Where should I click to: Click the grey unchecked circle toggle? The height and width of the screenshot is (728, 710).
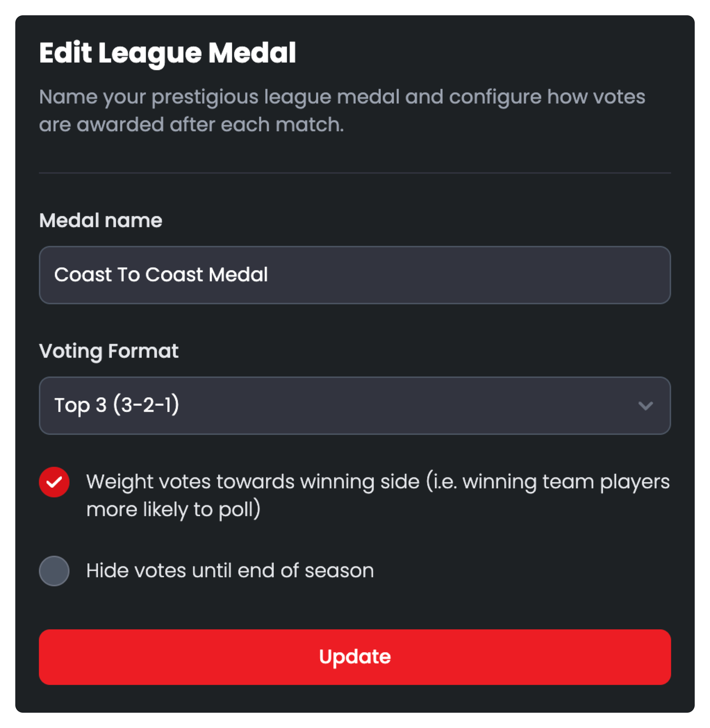pyautogui.click(x=54, y=571)
